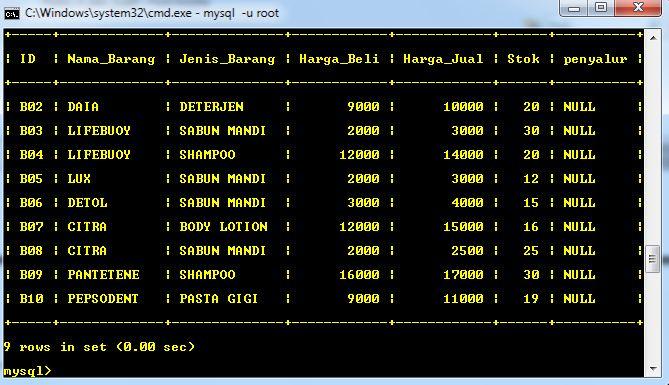The width and height of the screenshot is (669, 385).
Task: Click the Nama_Barang column header
Action: tap(111, 59)
